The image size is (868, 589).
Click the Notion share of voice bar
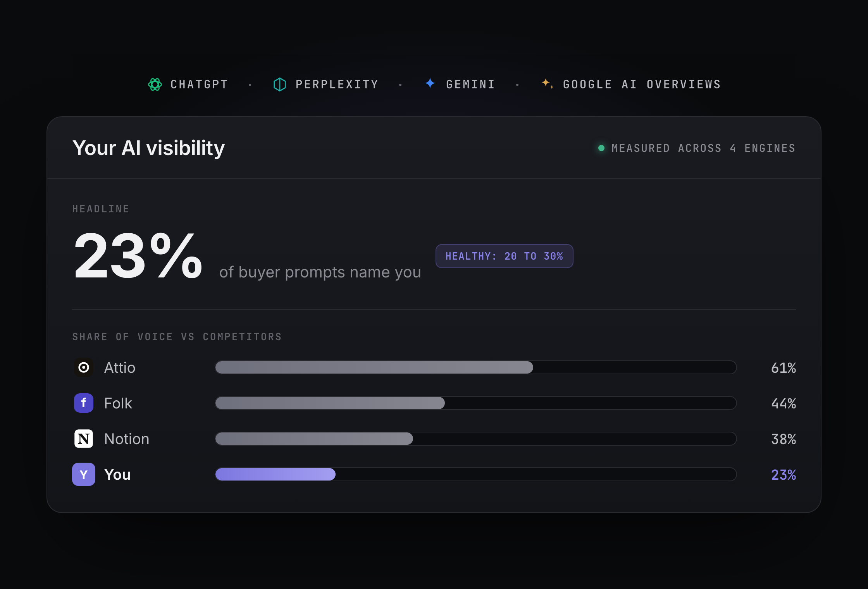(476, 439)
